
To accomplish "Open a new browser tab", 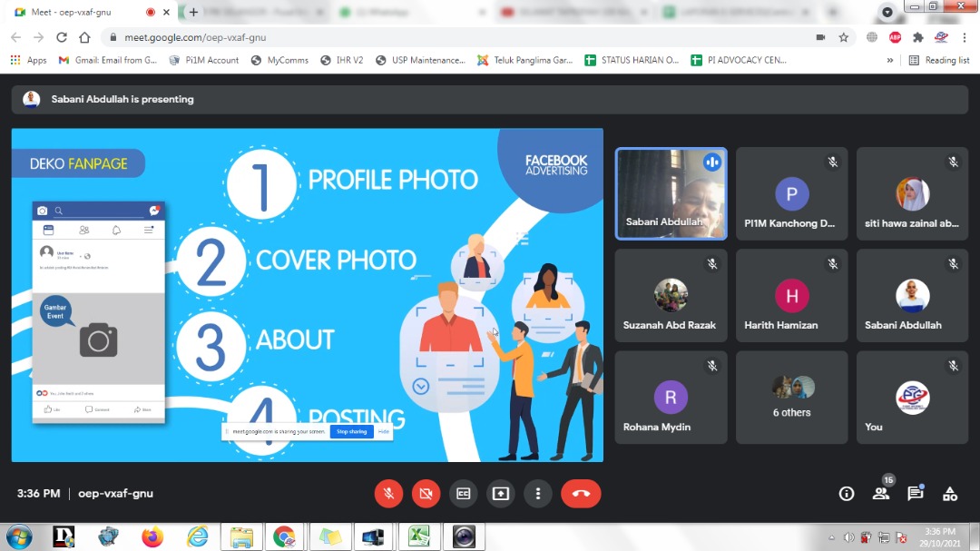I will coord(194,12).
